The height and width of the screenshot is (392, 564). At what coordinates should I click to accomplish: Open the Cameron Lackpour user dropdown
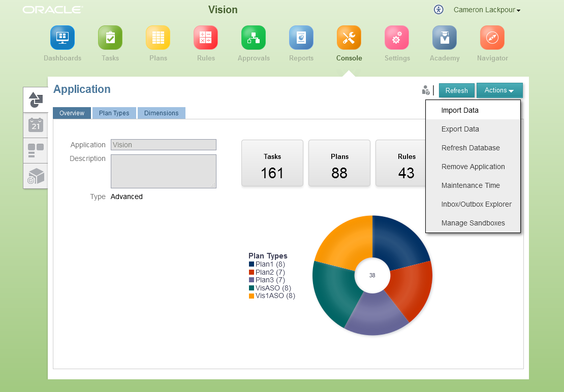487,10
